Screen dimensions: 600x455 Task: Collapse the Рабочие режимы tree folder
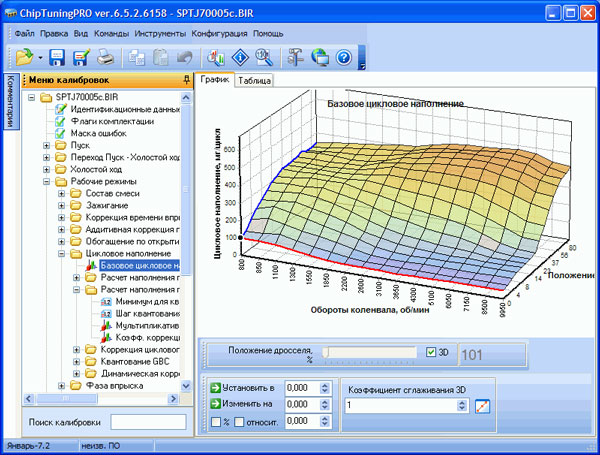point(47,183)
